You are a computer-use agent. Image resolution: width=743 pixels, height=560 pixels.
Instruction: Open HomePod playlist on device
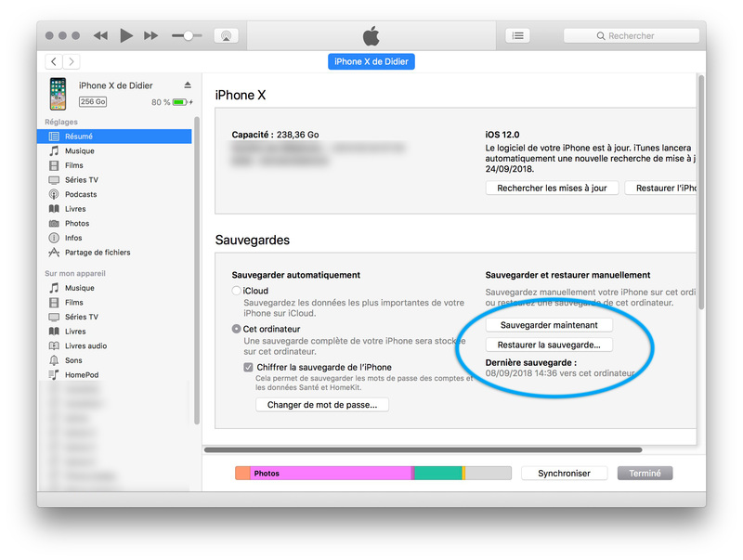pos(114,375)
